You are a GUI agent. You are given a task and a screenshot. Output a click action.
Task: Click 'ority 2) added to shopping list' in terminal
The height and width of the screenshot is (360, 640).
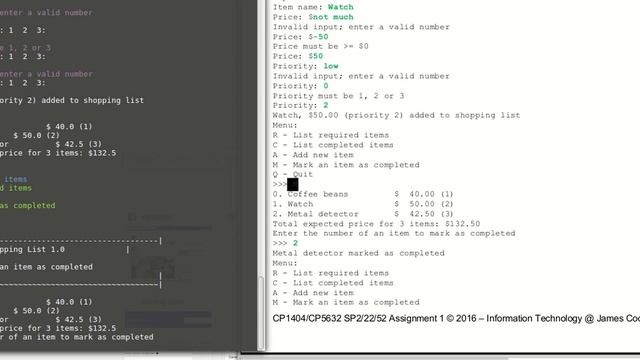pos(72,100)
